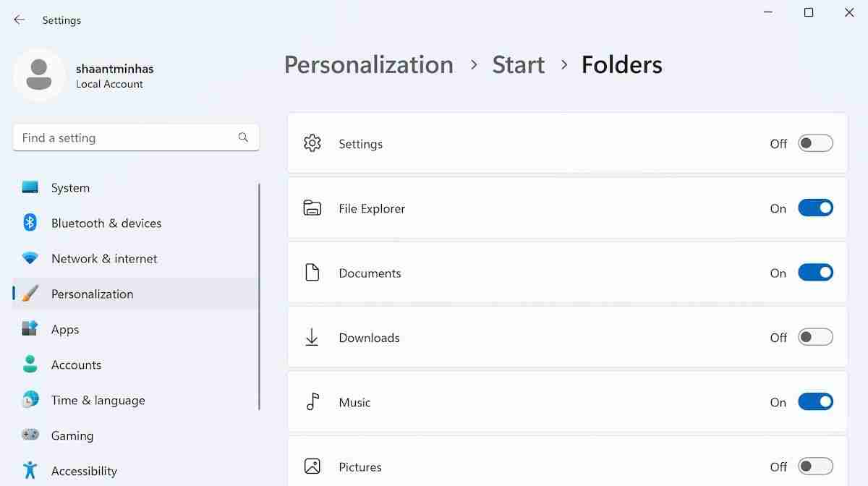
Task: Select the Documents file icon
Action: tap(312, 273)
